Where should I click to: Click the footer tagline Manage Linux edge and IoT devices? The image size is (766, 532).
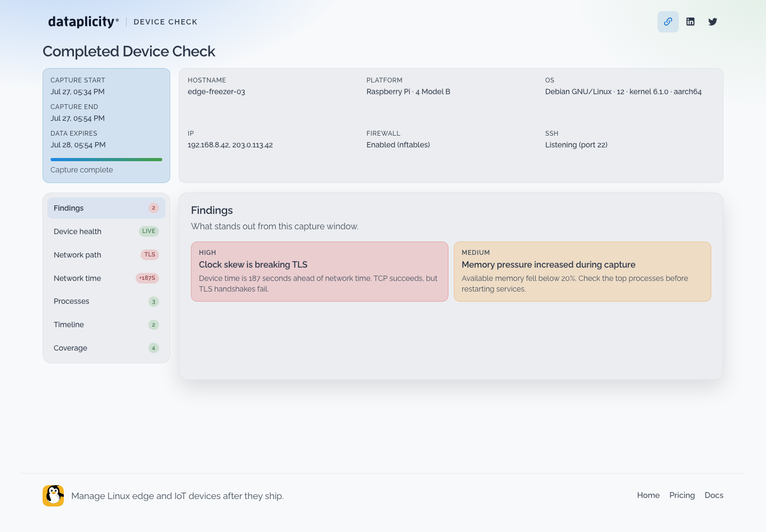pos(178,496)
